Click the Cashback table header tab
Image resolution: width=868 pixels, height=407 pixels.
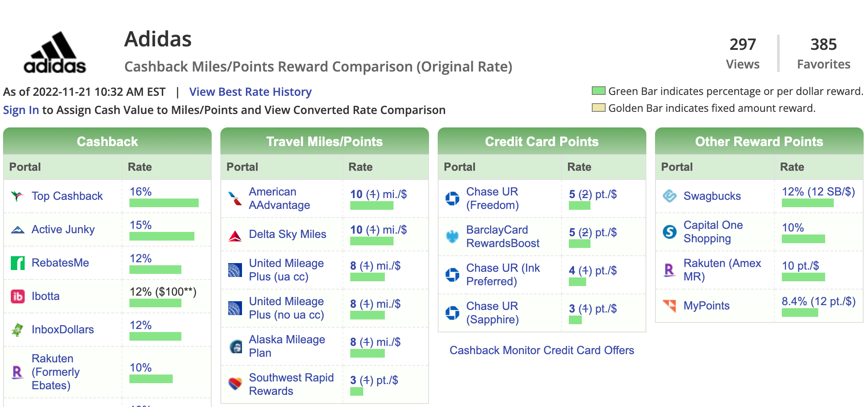(x=107, y=141)
